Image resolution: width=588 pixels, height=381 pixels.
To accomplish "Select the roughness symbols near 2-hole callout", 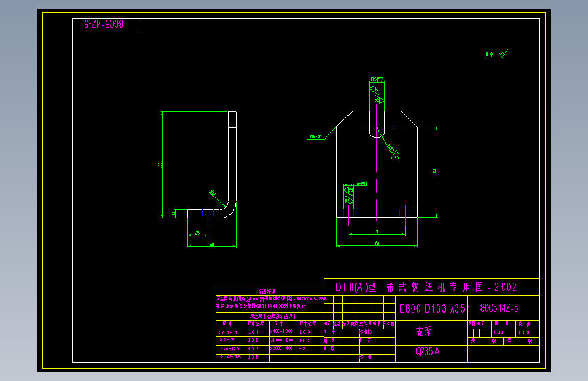I will coord(349,195).
